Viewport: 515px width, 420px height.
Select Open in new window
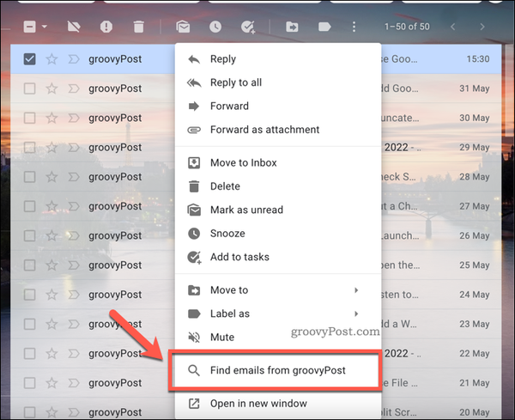(x=278, y=404)
